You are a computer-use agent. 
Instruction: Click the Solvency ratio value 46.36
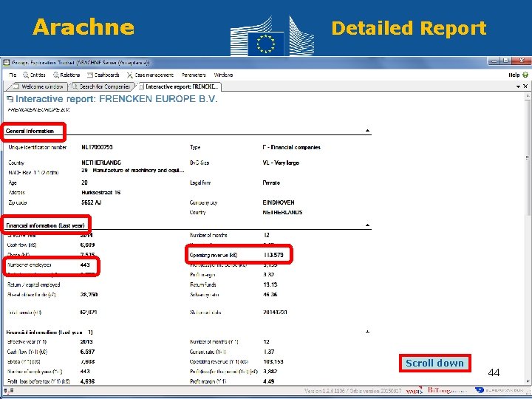[x=270, y=295]
